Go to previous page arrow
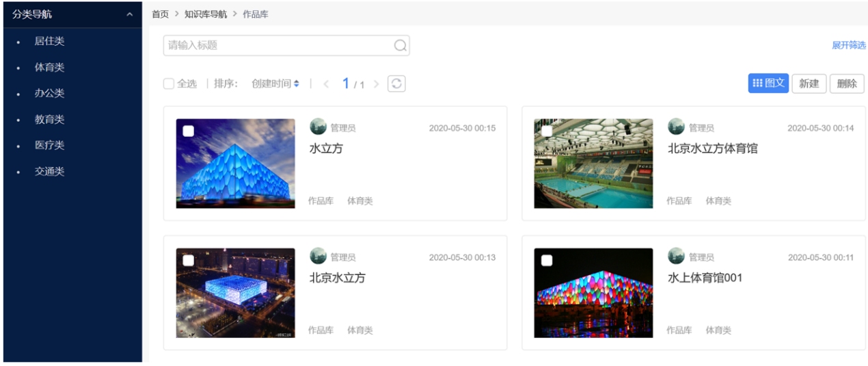Screen dimensions: 868x366 [326, 84]
